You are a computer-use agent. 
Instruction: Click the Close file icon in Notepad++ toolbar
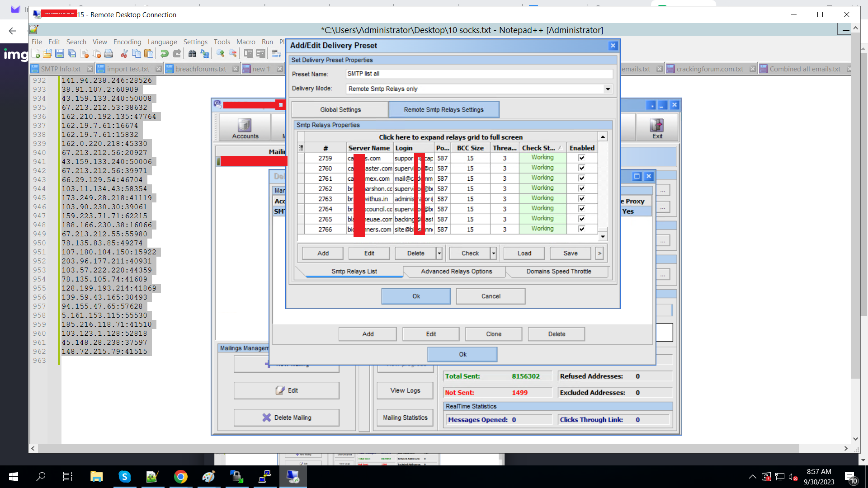[84, 54]
